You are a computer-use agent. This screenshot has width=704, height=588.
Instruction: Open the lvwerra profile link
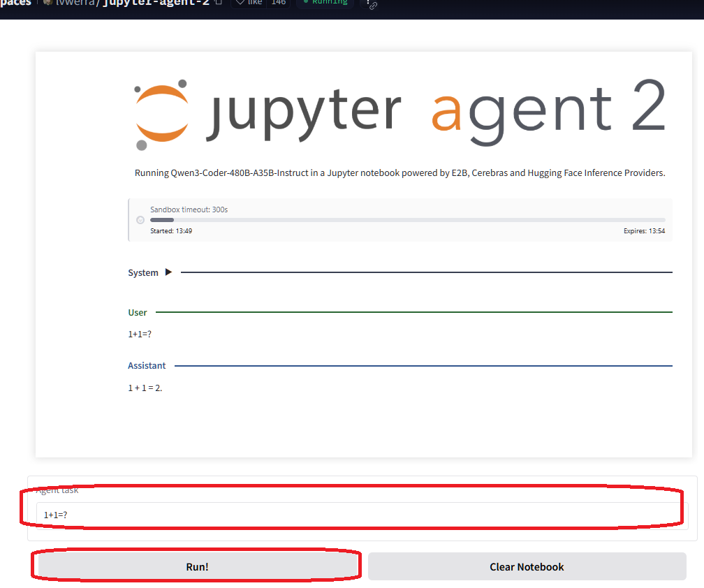[75, 2]
